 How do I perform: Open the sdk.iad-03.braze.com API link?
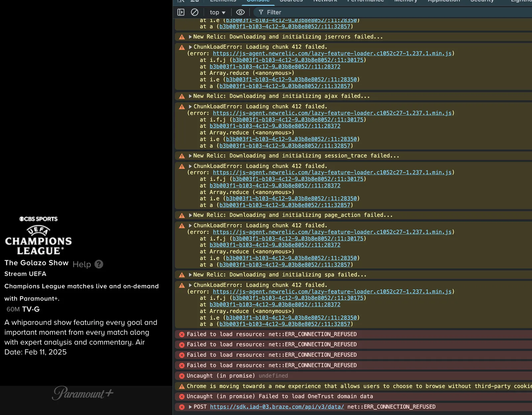coord(277,407)
